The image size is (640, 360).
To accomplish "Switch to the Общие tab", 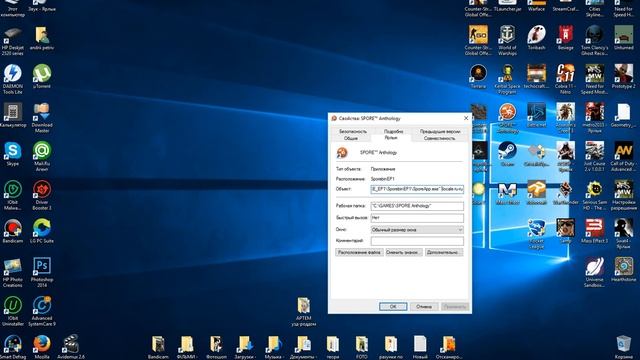I will (351, 138).
